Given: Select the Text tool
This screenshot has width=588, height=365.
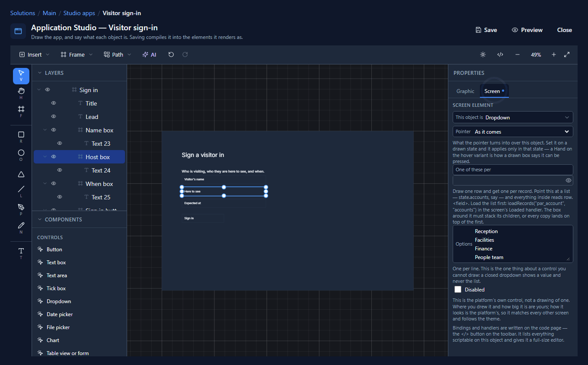Looking at the screenshot, I should [21, 253].
